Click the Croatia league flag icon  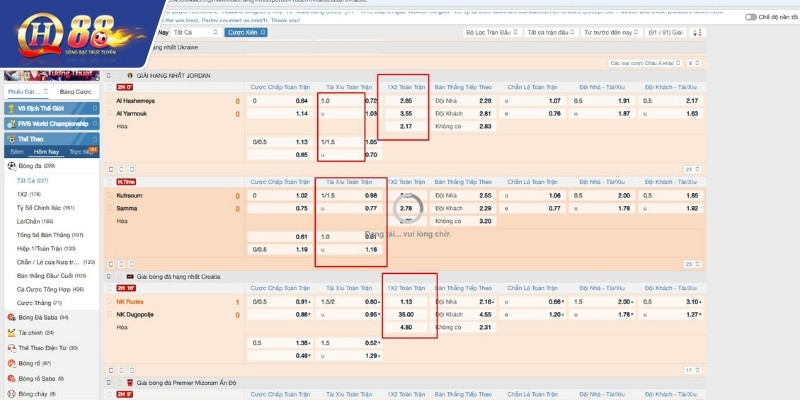coord(130,277)
